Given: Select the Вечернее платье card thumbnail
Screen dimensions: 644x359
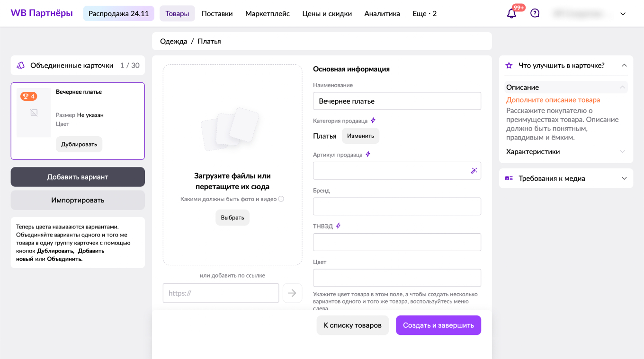Looking at the screenshot, I should point(34,113).
